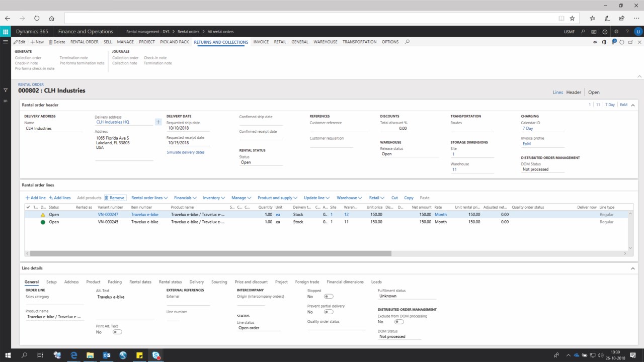Open Windows Start menu
This screenshot has width=644, height=362.
[8, 355]
